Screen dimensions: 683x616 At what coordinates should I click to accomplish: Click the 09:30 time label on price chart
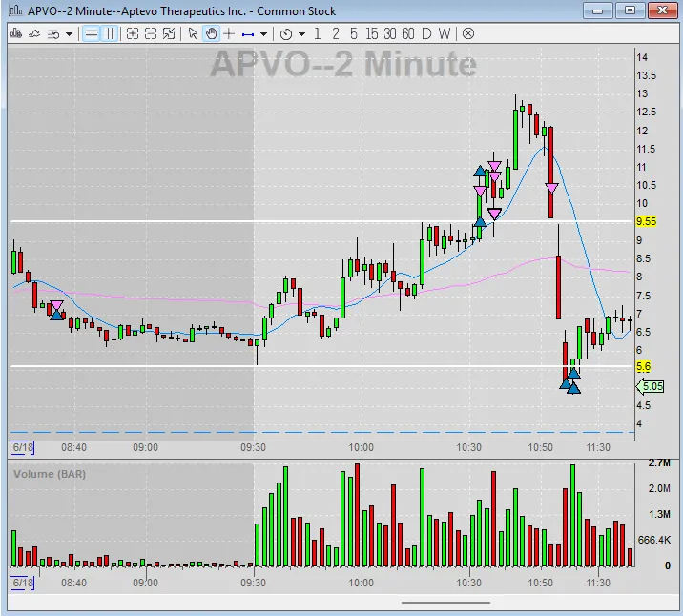(253, 447)
